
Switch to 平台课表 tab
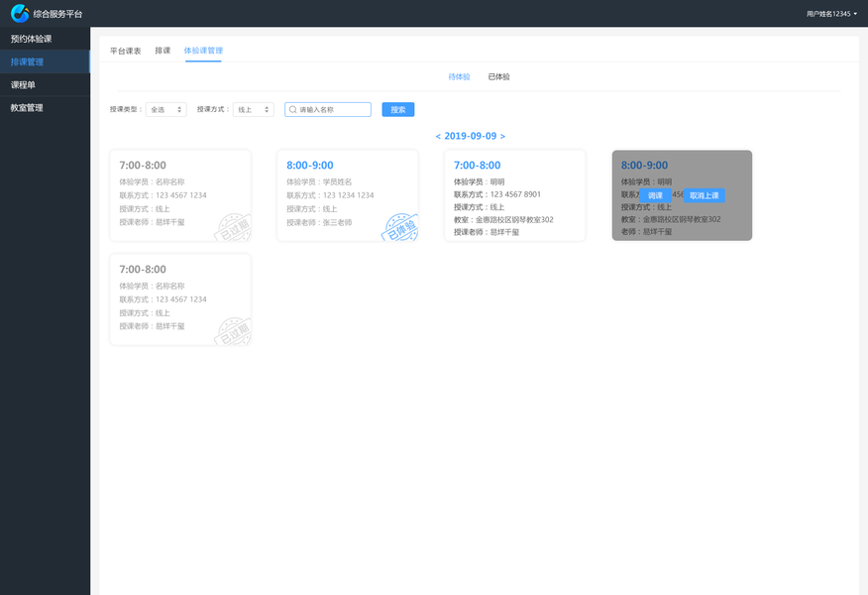(125, 51)
